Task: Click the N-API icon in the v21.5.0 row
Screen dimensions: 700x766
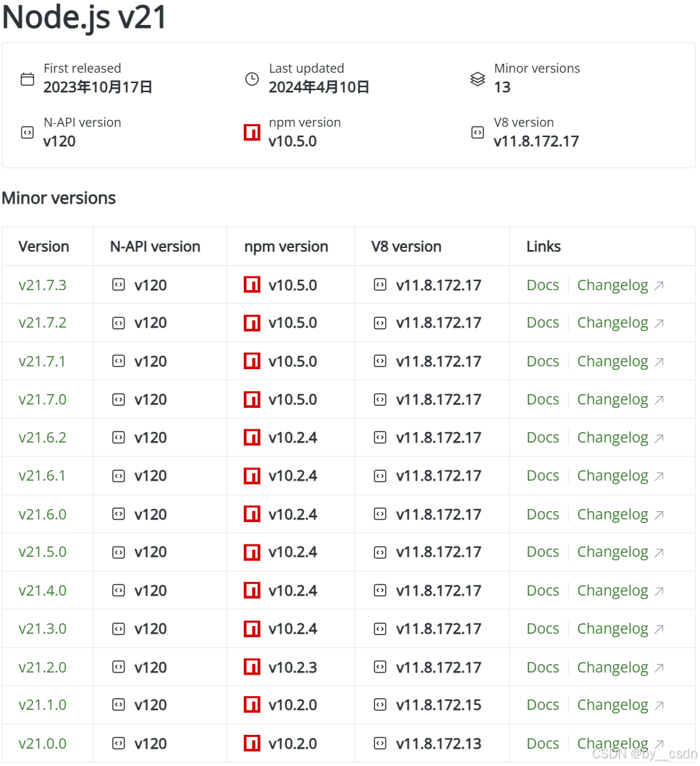Action: pyautogui.click(x=118, y=552)
